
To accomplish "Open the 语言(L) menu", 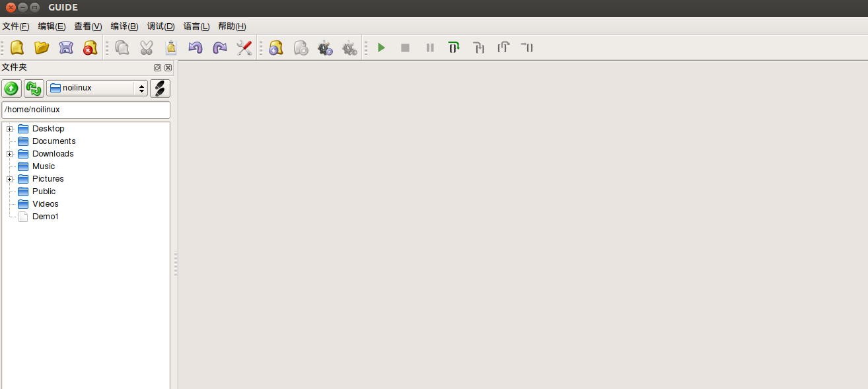I will pyautogui.click(x=196, y=26).
